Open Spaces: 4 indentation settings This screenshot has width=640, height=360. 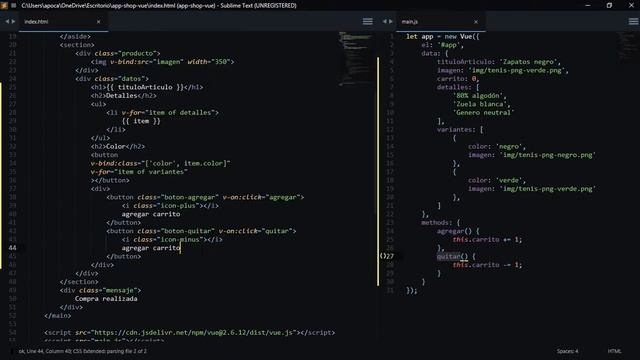tap(567, 351)
